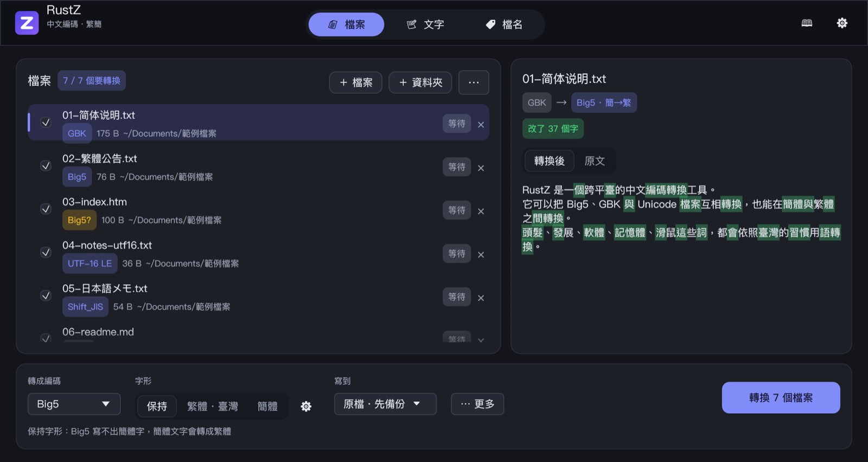
Task: Uncheck the 03-index.htm checkbox
Action: 46,209
